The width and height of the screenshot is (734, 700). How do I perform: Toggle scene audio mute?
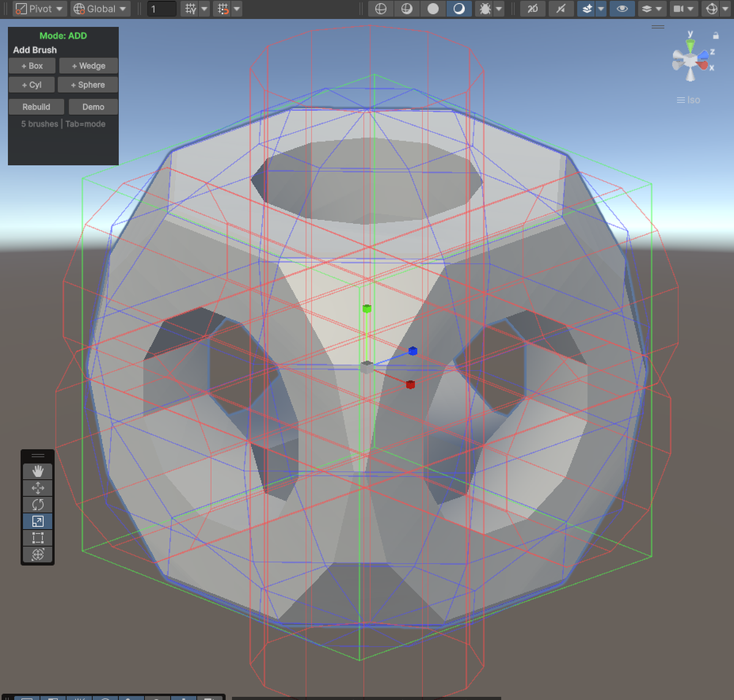tap(562, 9)
